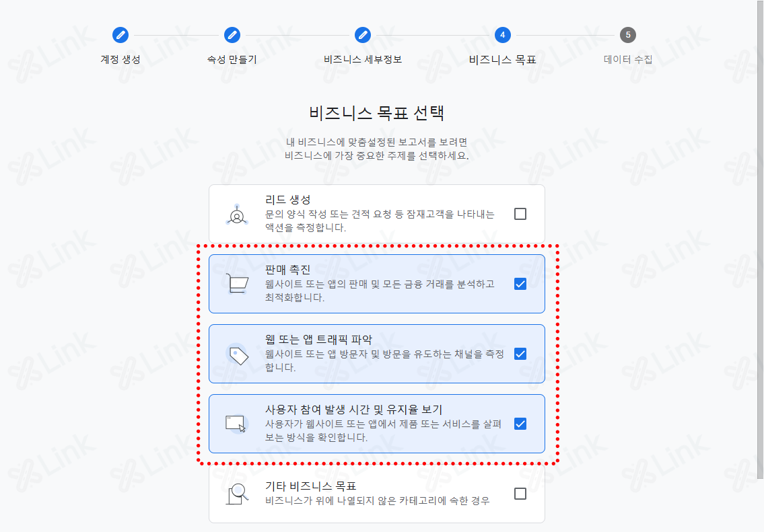Click the 계정 생성 step pencil icon

point(120,35)
